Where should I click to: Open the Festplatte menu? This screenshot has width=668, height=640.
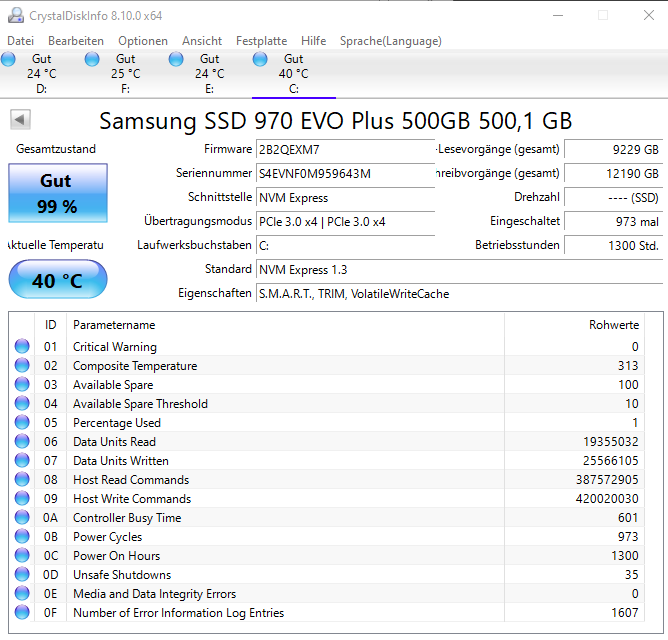click(x=262, y=41)
